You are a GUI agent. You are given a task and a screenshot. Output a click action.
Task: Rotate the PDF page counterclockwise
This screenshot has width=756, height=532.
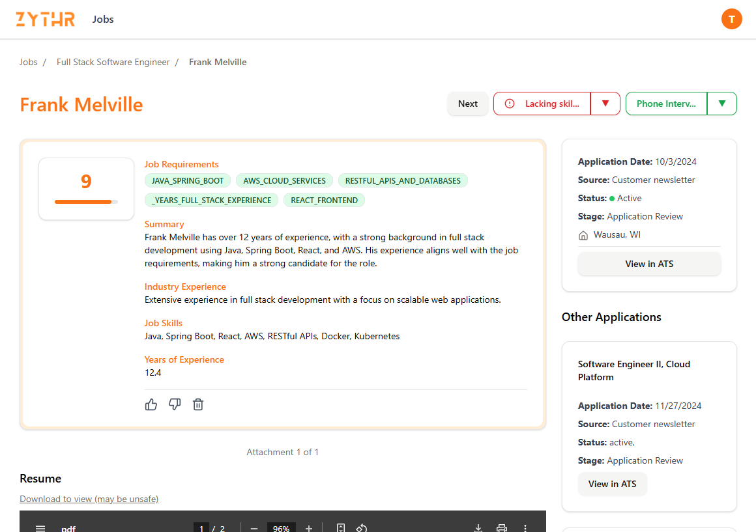(362, 527)
